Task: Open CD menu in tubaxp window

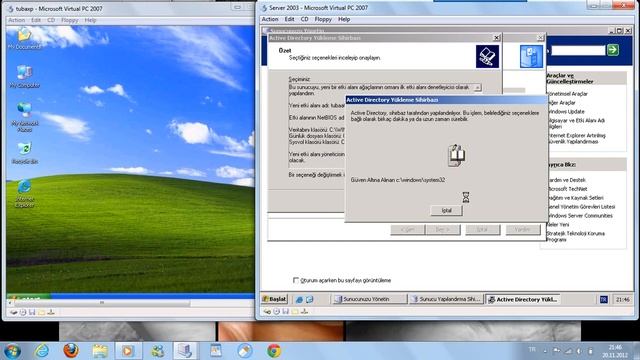Action: [51, 20]
